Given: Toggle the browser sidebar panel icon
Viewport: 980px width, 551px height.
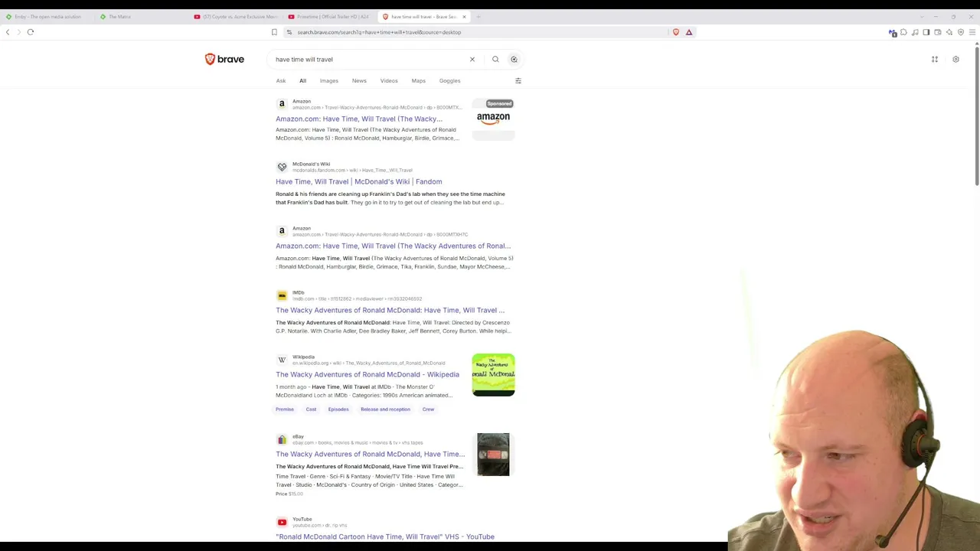Looking at the screenshot, I should pyautogui.click(x=926, y=32).
